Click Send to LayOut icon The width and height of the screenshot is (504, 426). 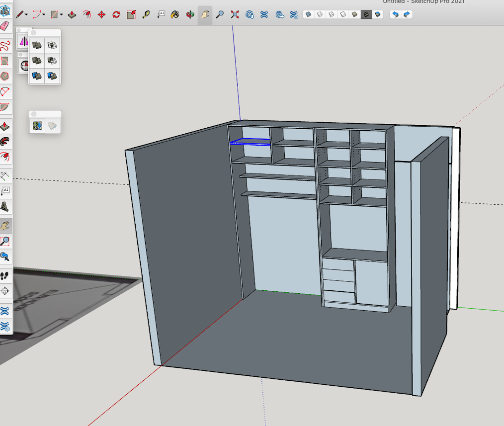(280, 14)
